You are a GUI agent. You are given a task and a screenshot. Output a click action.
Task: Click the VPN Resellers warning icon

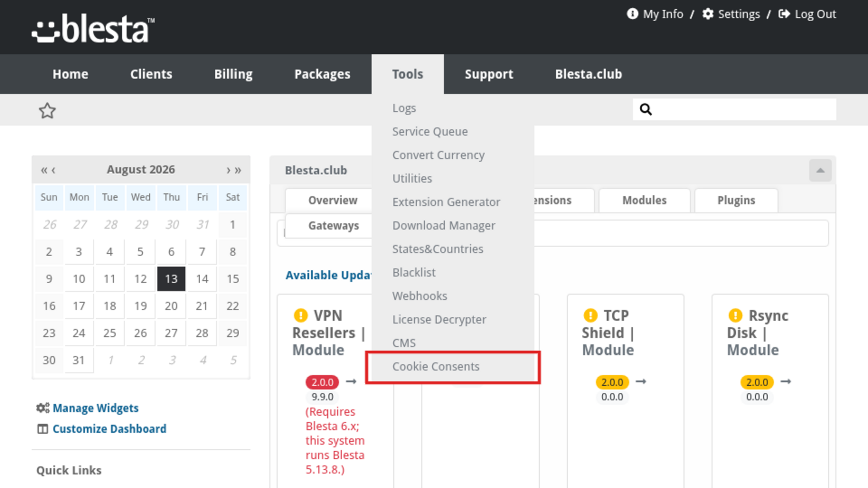301,315
